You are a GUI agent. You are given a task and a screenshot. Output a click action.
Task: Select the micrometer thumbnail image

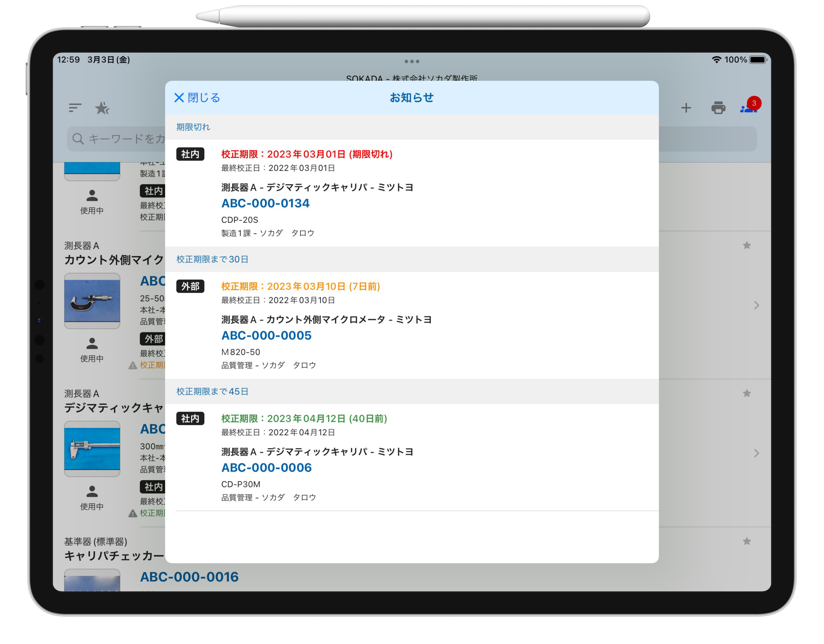coord(92,301)
